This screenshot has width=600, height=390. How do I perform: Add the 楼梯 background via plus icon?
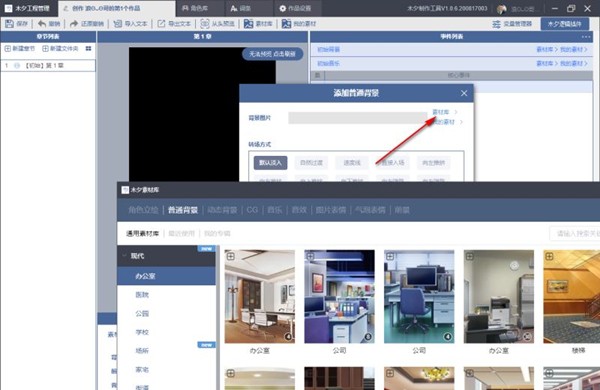click(549, 256)
